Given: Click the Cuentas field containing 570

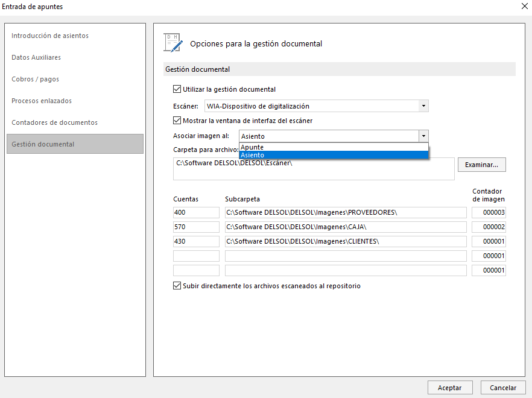Looking at the screenshot, I should pyautogui.click(x=196, y=227).
